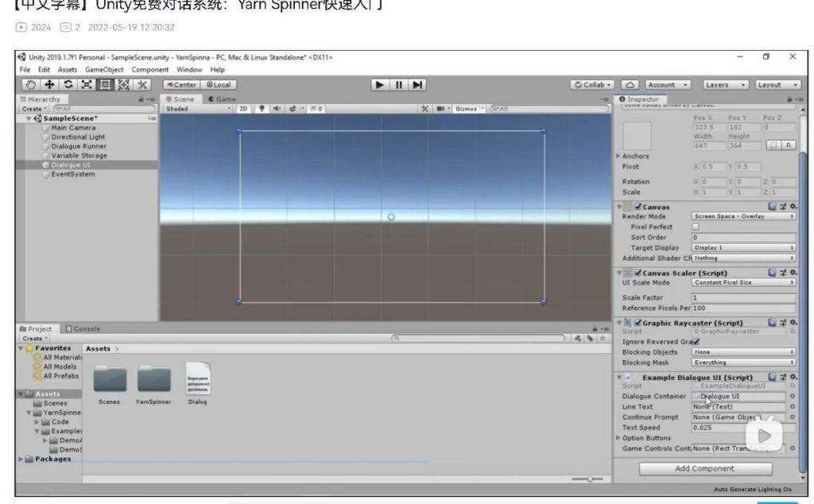814x504 pixels.
Task: Toggle scene audio icon
Action: [x=277, y=108]
